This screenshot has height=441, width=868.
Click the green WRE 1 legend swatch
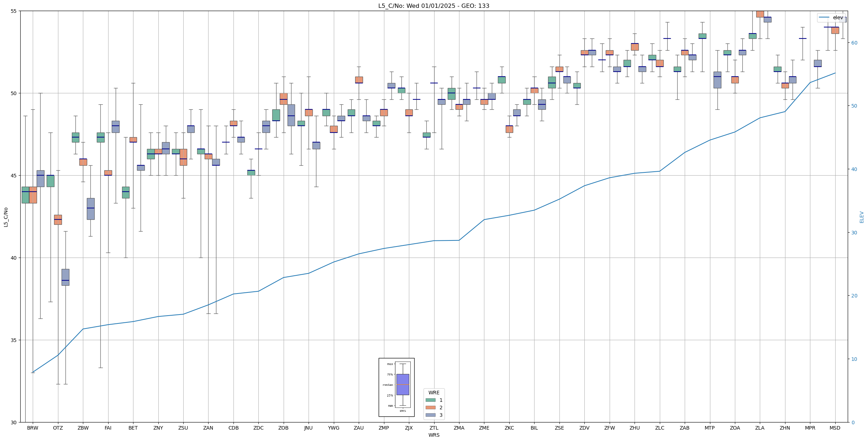(x=430, y=400)
